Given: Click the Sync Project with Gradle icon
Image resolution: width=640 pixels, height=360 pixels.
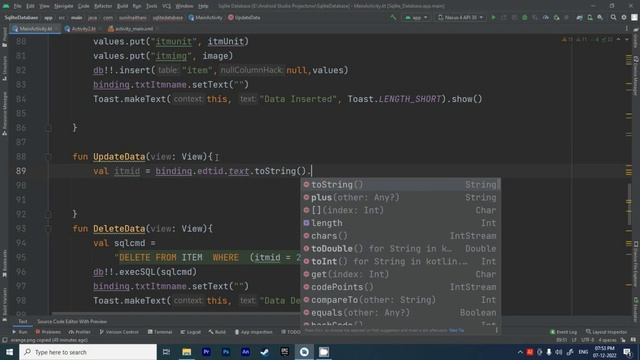Looking at the screenshot, I should coord(579,18).
